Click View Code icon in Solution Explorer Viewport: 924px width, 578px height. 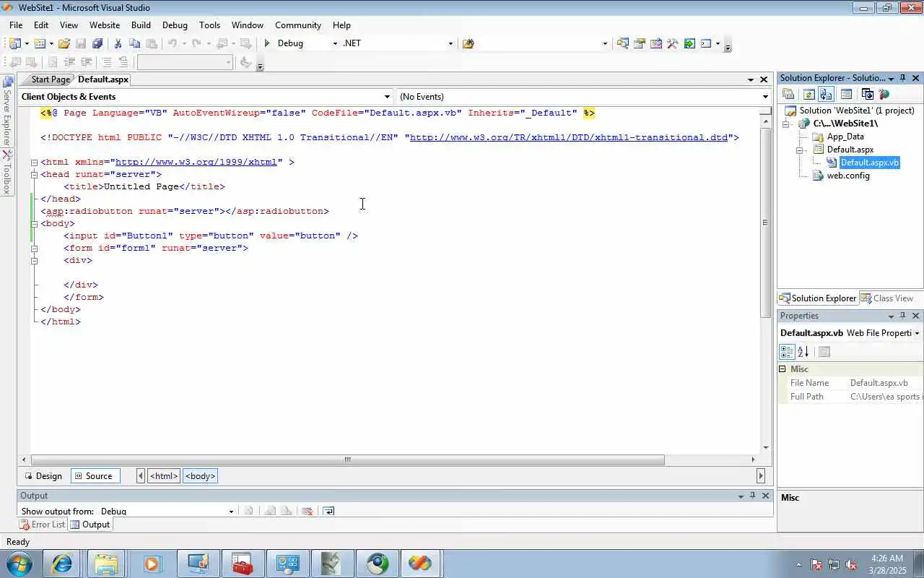(x=846, y=94)
